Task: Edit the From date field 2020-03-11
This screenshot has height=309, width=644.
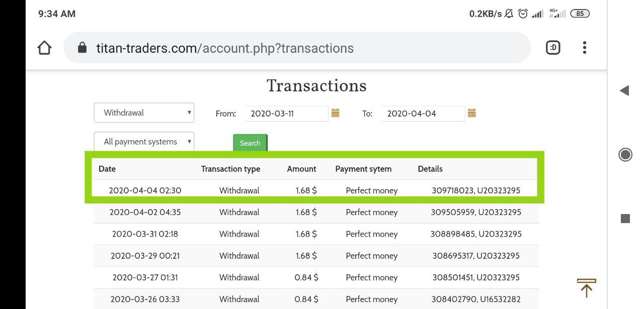Action: 286,114
